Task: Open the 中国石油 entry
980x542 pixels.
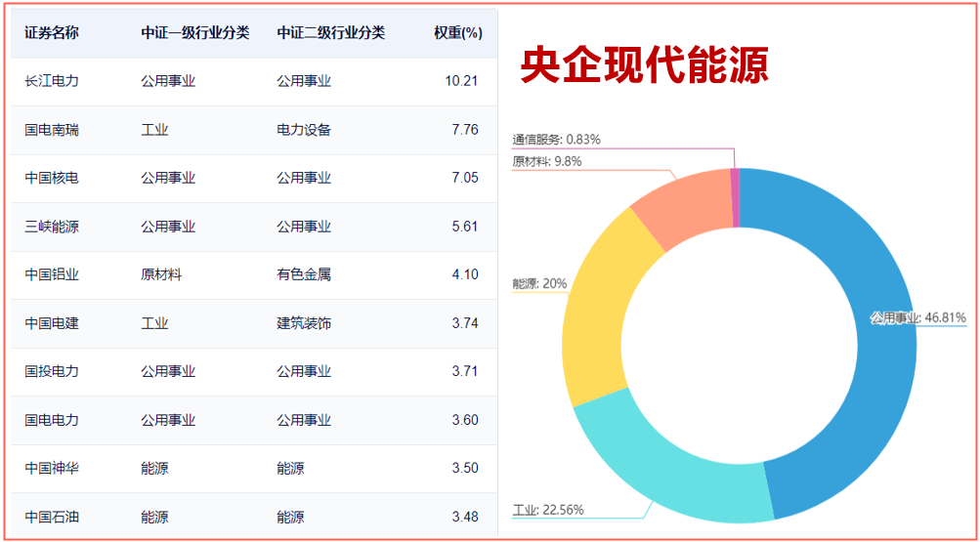Action: pos(52,517)
